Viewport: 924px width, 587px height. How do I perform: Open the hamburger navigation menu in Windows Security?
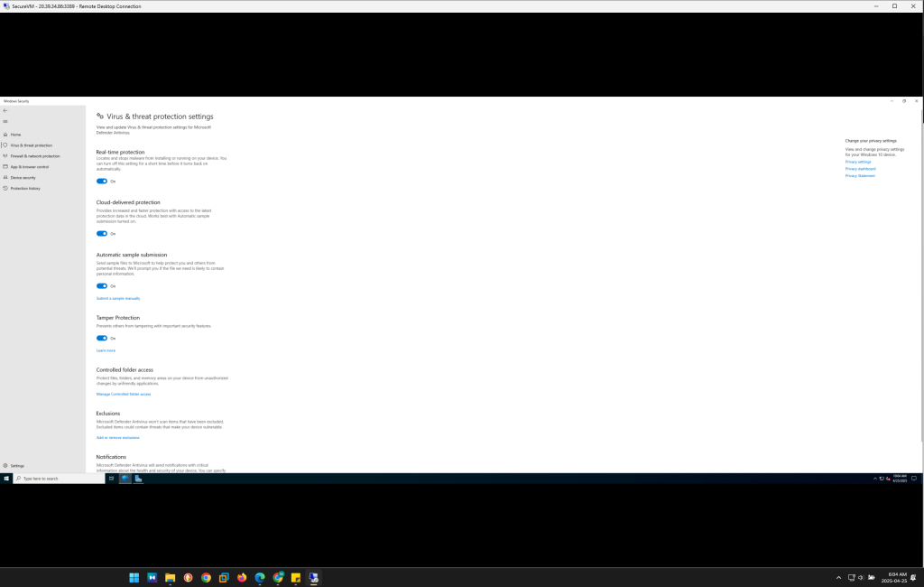[x=5, y=122]
